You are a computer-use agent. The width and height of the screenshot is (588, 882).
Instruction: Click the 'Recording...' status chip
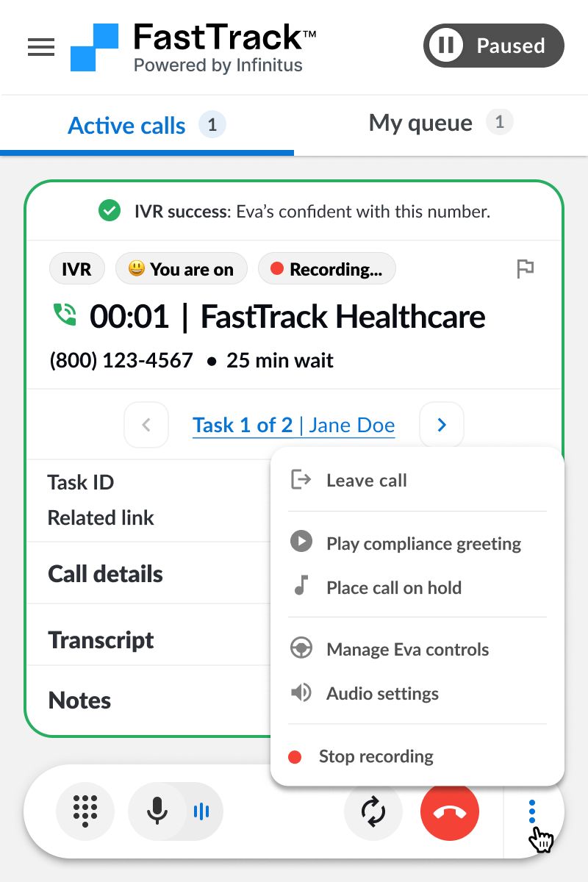click(327, 270)
